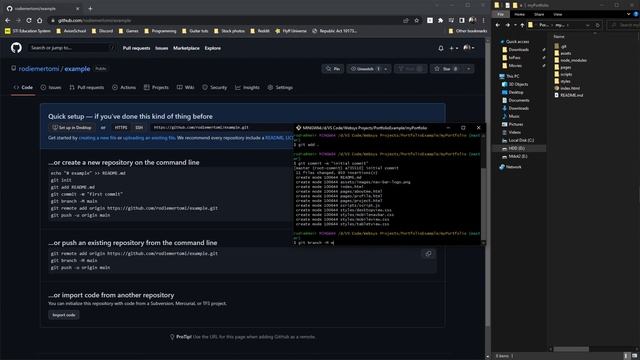Click the Import code button
The width and height of the screenshot is (640, 360).
64,315
